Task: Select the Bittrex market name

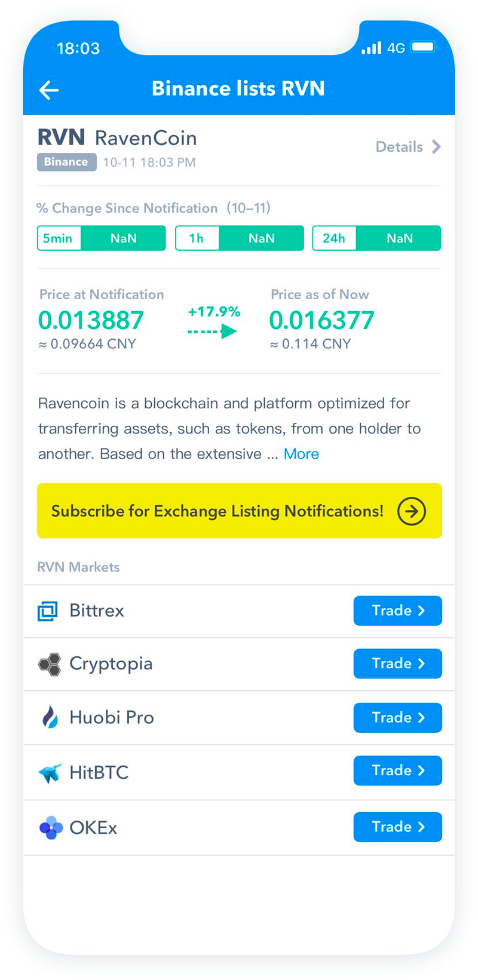Action: click(x=97, y=610)
